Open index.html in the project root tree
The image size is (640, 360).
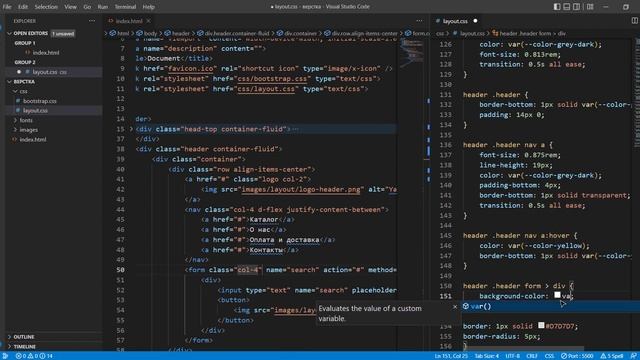(x=33, y=140)
